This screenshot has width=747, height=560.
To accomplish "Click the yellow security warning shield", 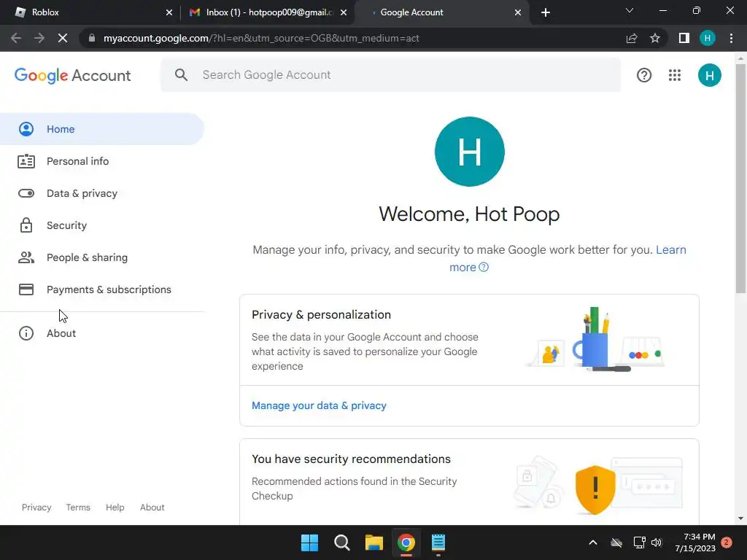I will click(x=595, y=489).
